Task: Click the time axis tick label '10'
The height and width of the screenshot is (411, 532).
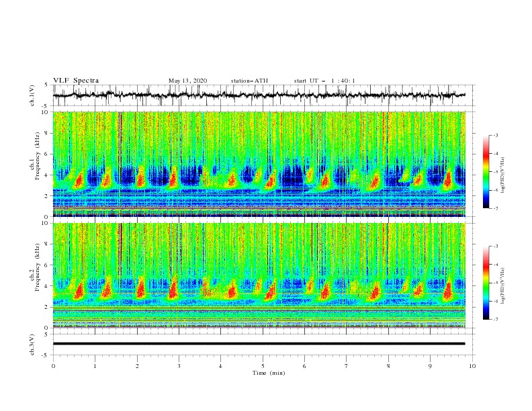Action: [472, 366]
